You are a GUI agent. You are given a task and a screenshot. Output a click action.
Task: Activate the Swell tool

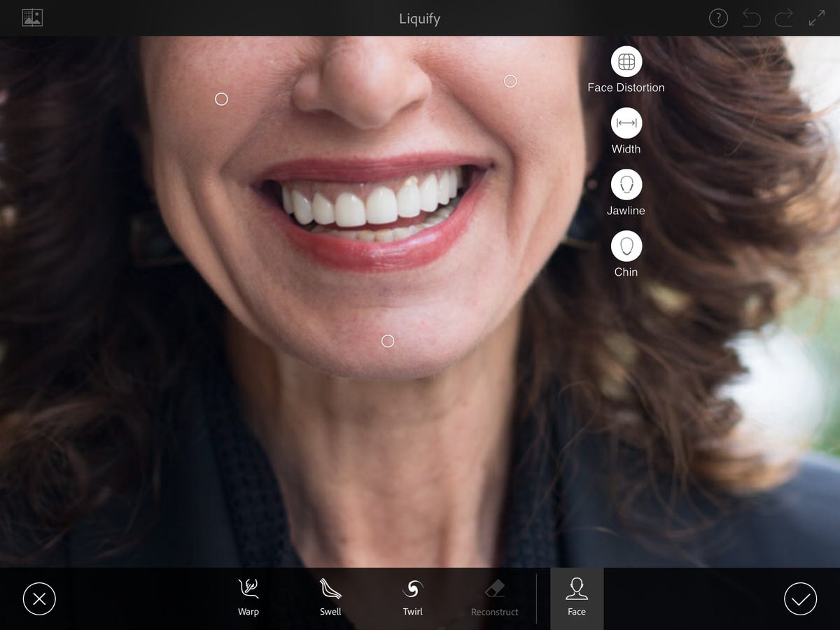[x=330, y=596]
